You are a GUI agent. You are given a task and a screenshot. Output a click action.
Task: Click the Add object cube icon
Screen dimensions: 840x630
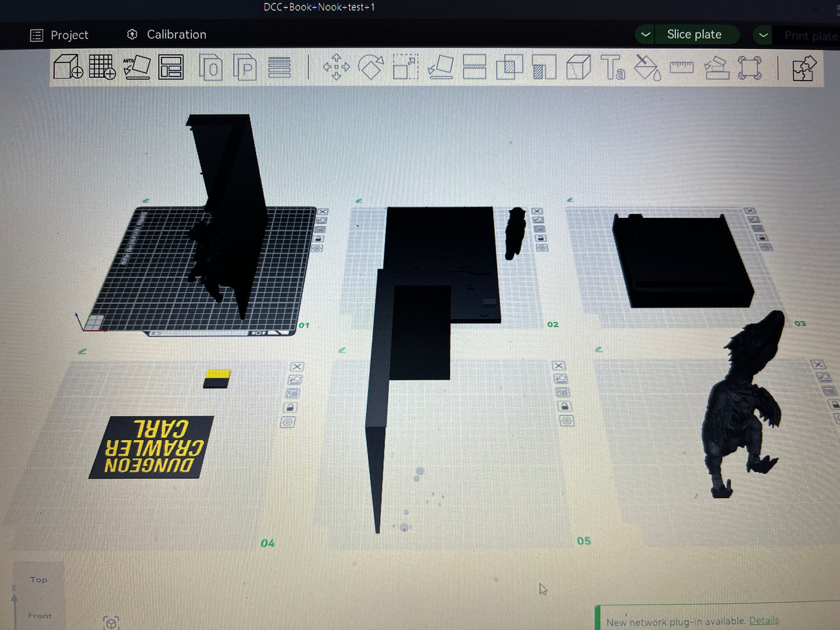click(x=67, y=67)
